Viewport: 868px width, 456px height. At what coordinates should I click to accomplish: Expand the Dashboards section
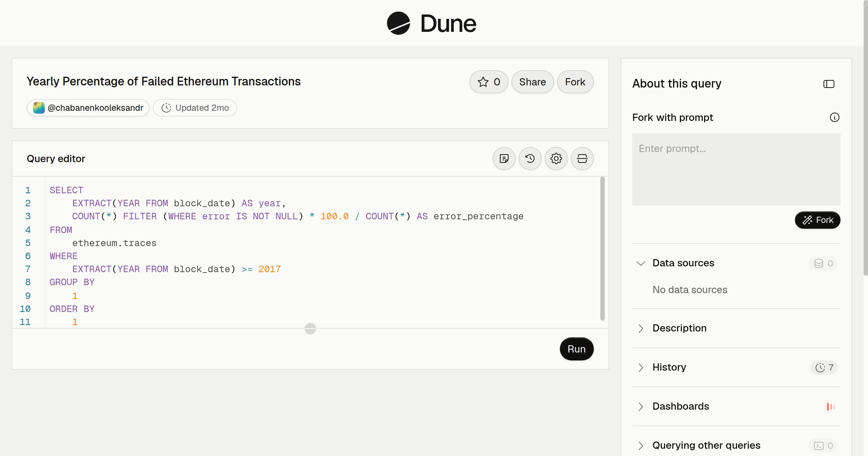click(x=641, y=406)
